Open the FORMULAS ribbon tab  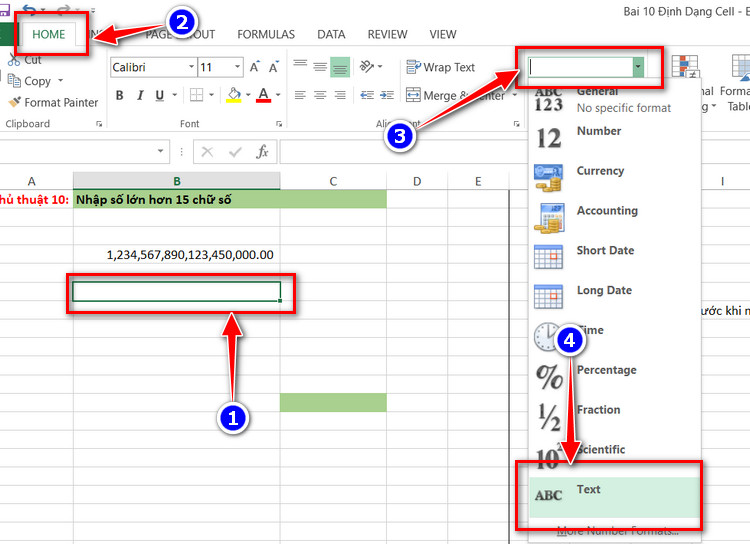click(266, 34)
